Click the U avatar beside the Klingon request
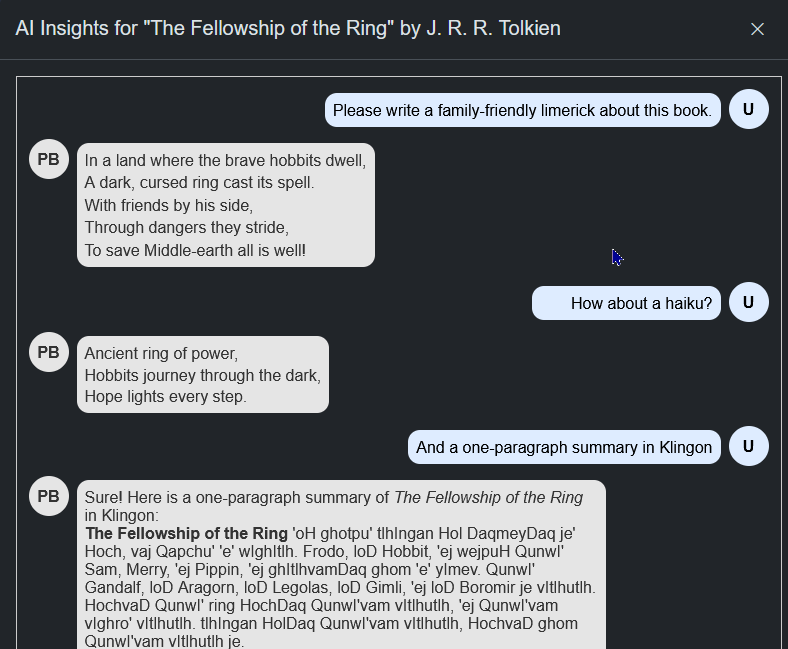 [x=748, y=447]
